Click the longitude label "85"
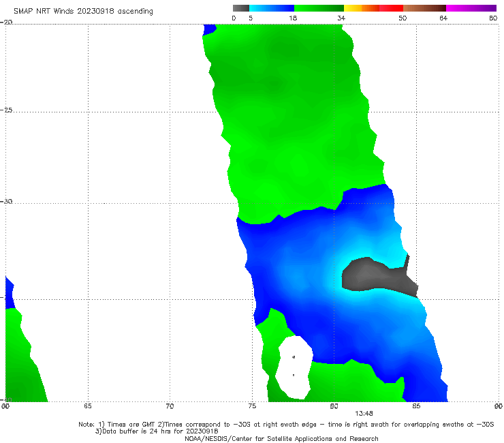The height and width of the screenshot is (443, 504). (x=416, y=406)
